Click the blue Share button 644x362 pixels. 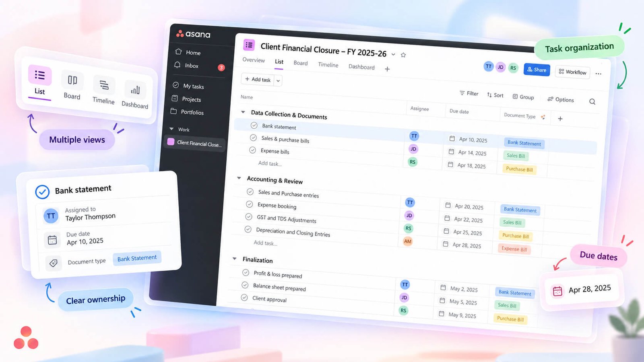537,70
